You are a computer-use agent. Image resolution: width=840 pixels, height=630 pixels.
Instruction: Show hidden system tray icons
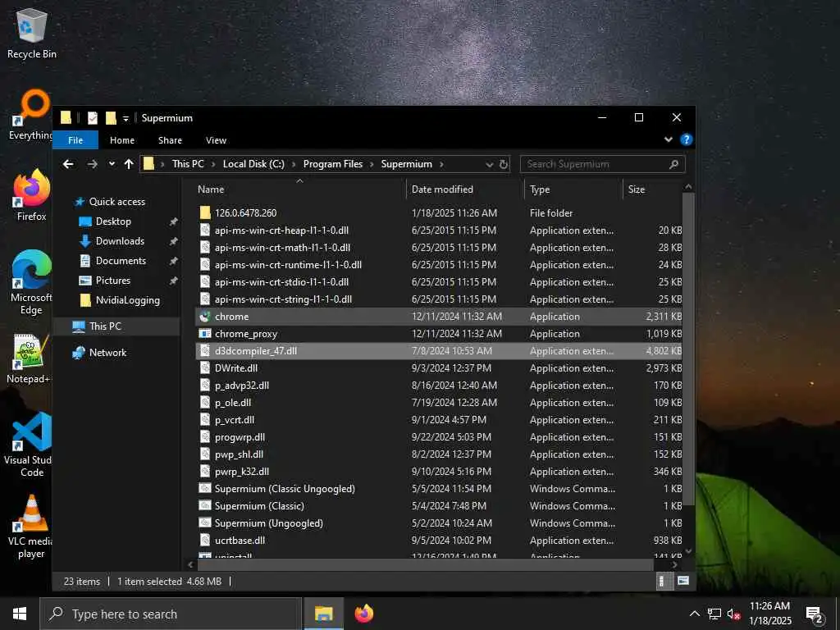tap(694, 614)
